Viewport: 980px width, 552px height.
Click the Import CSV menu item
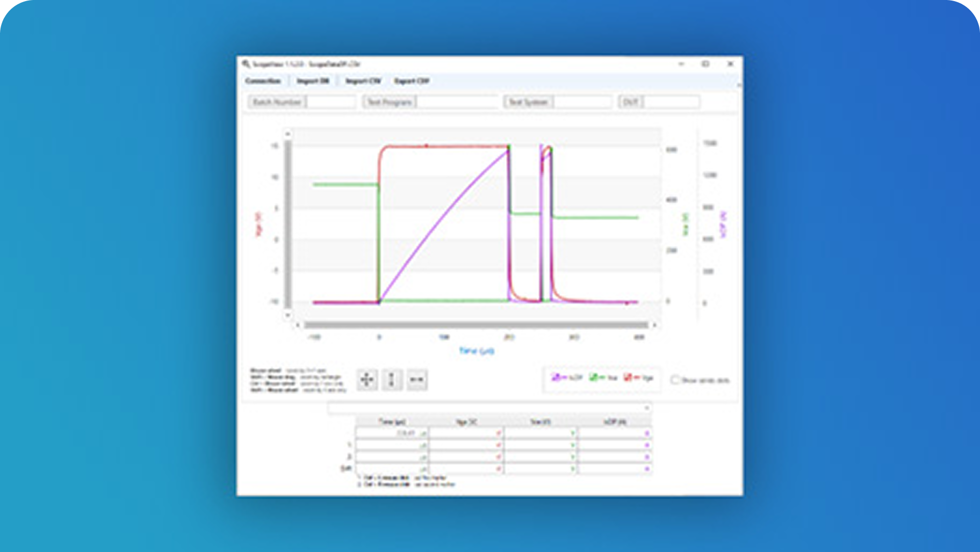363,81
